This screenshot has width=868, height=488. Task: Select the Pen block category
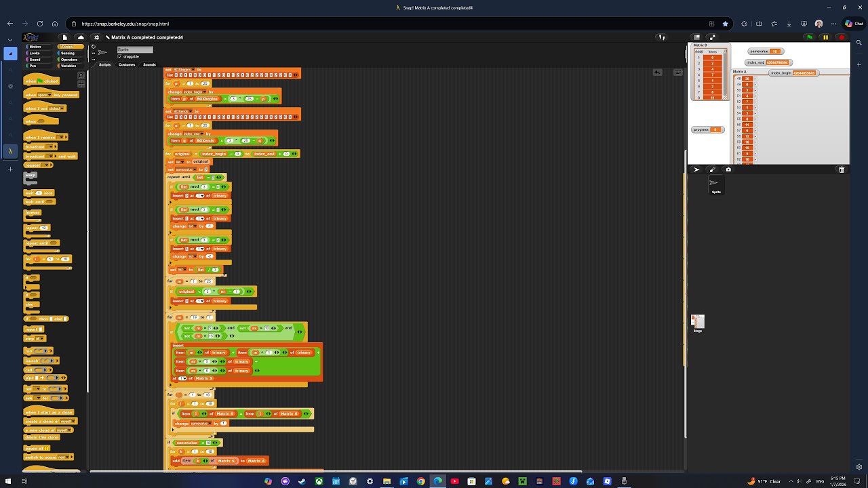click(x=39, y=66)
